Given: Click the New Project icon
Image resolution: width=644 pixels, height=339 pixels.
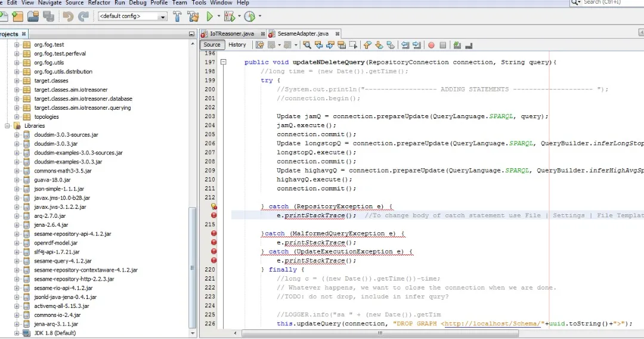Looking at the screenshot, I should [18, 17].
